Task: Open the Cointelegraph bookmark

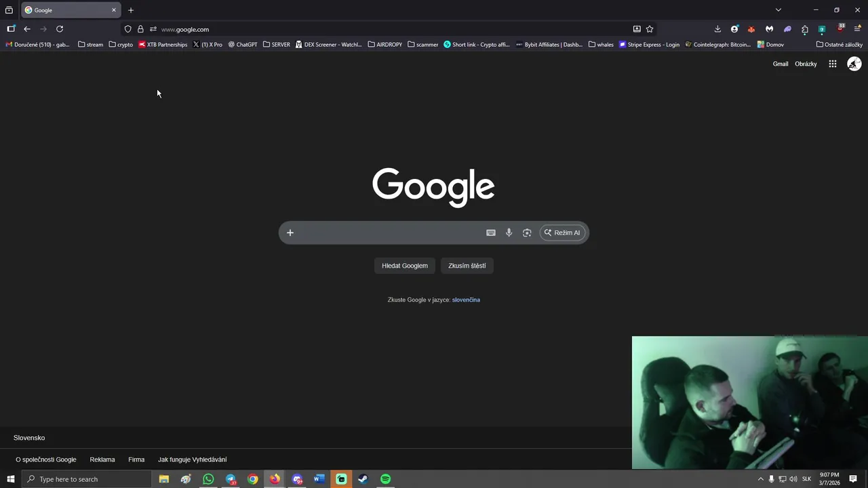Action: (718, 45)
